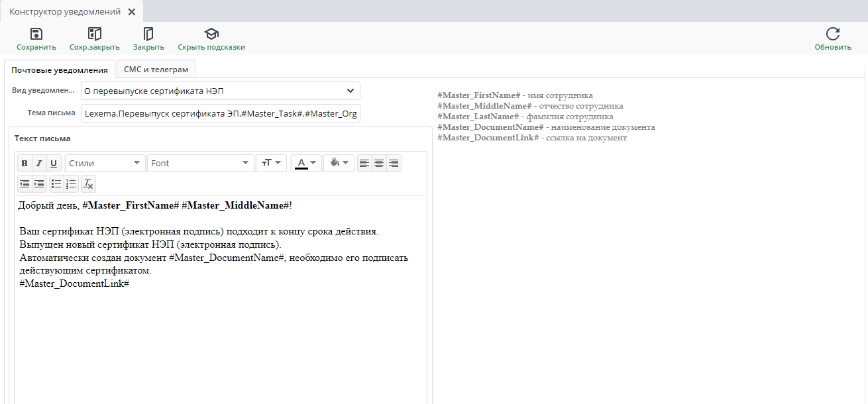Toggle underline formatting

click(54, 163)
